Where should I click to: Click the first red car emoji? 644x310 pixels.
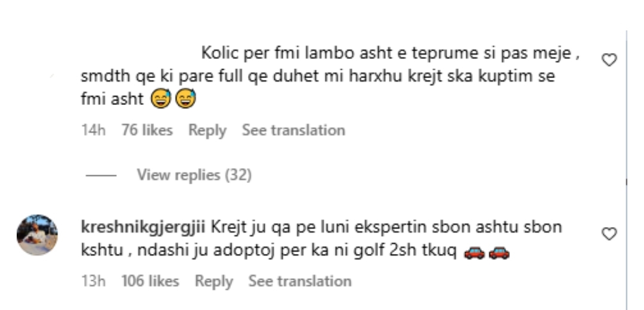pyautogui.click(x=474, y=253)
